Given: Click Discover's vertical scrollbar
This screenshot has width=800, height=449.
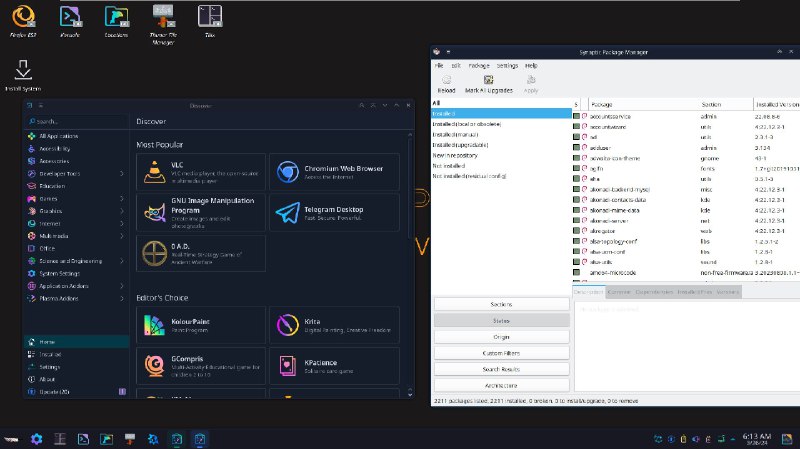Looking at the screenshot, I should tap(410, 186).
